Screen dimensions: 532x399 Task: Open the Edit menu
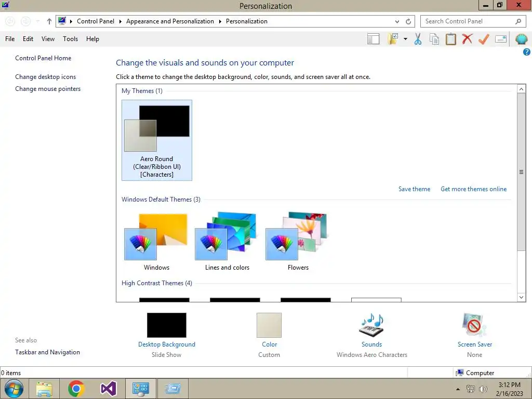pyautogui.click(x=28, y=38)
